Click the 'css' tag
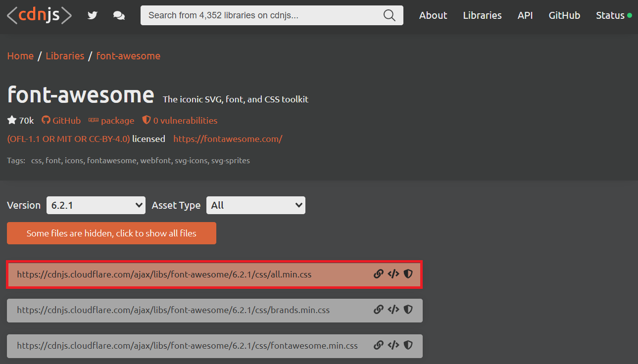The width and height of the screenshot is (638, 364). point(36,160)
